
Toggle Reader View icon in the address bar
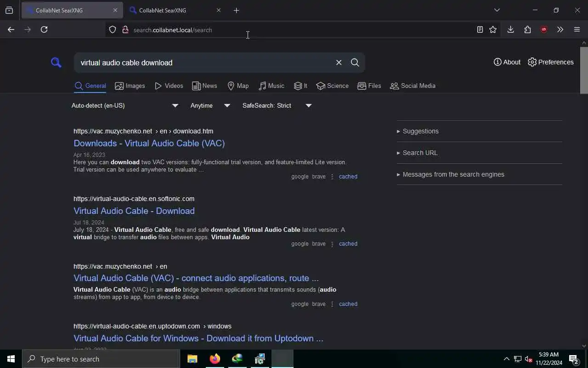point(480,29)
